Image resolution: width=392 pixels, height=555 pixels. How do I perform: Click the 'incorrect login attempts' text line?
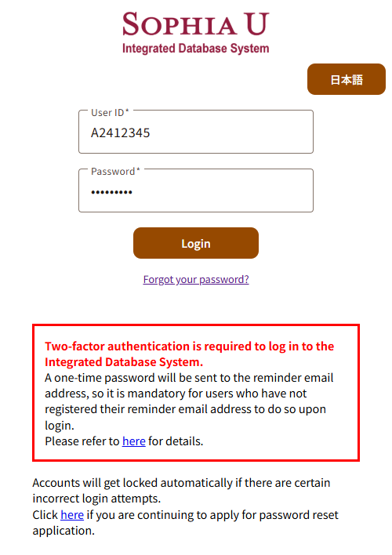96,499
